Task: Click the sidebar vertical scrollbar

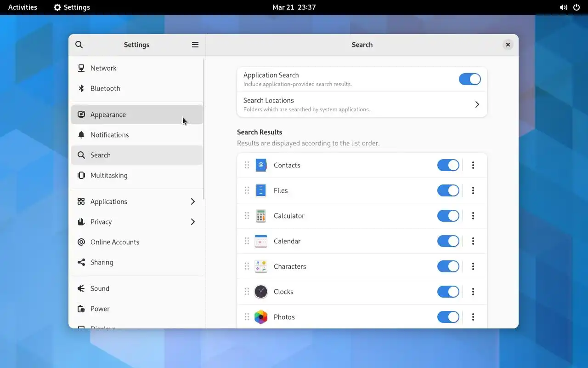Action: pyautogui.click(x=204, y=129)
